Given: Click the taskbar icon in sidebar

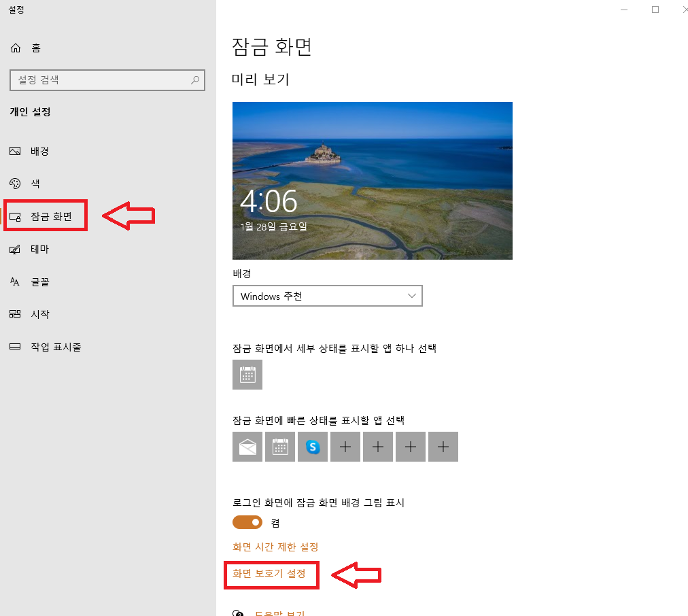Looking at the screenshot, I should tap(15, 347).
